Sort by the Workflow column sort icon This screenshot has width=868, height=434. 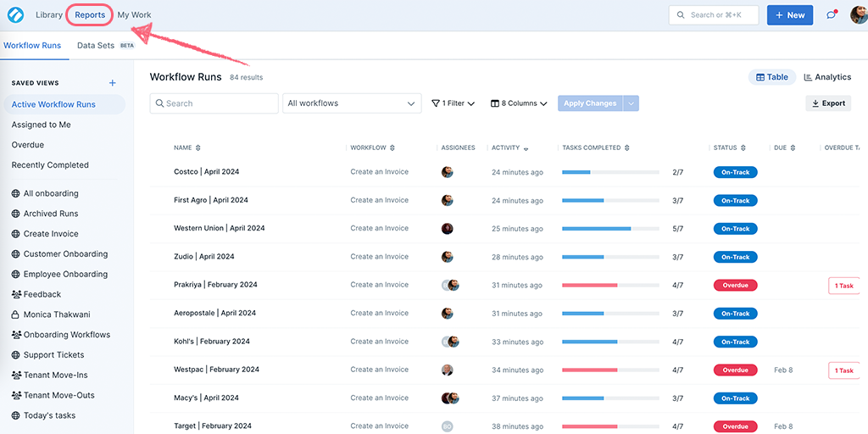[x=392, y=147]
